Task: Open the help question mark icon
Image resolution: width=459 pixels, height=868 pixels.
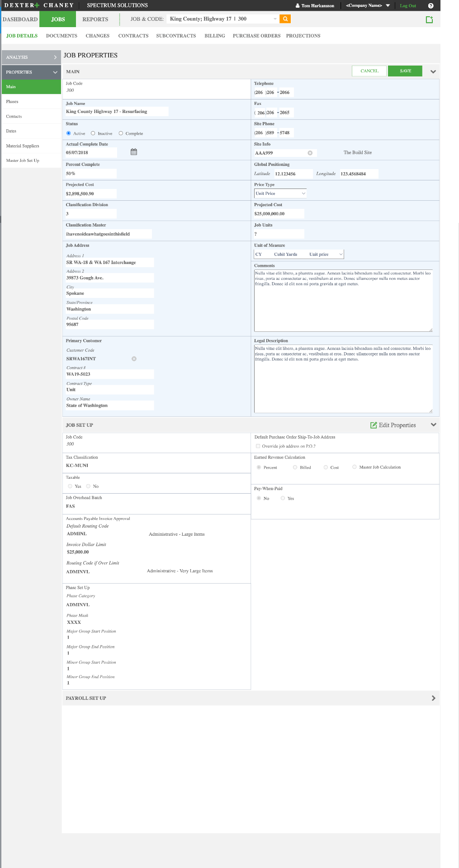Action: click(x=431, y=6)
